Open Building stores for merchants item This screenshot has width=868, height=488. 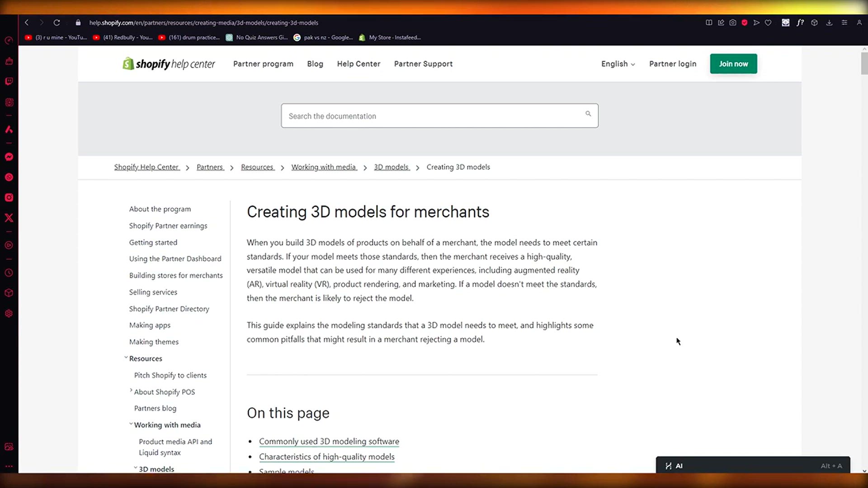[x=176, y=276]
